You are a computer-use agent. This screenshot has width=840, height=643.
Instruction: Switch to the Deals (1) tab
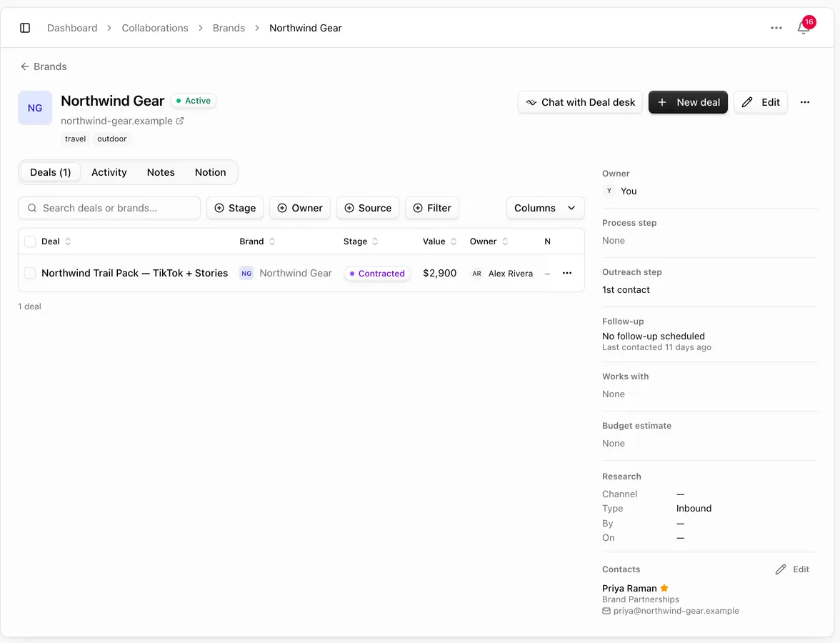pos(50,173)
